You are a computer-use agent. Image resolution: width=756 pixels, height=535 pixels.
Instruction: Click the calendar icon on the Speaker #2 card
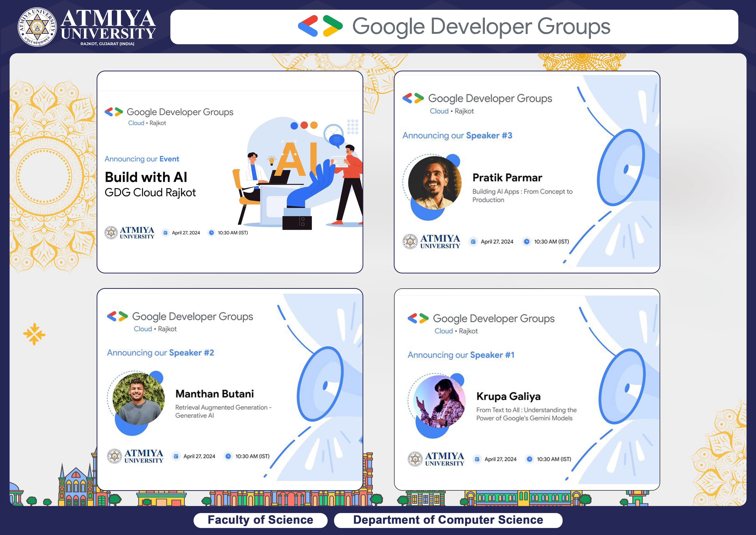point(176,456)
